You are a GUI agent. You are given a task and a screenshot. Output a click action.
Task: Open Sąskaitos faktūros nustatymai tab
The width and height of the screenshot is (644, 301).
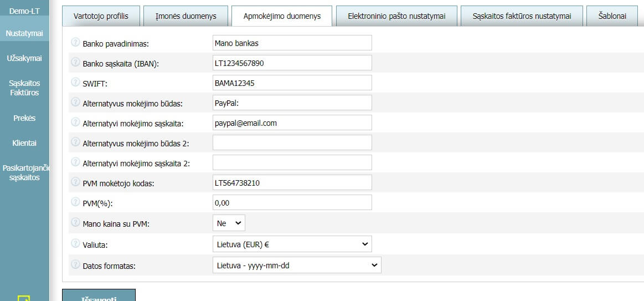click(522, 16)
